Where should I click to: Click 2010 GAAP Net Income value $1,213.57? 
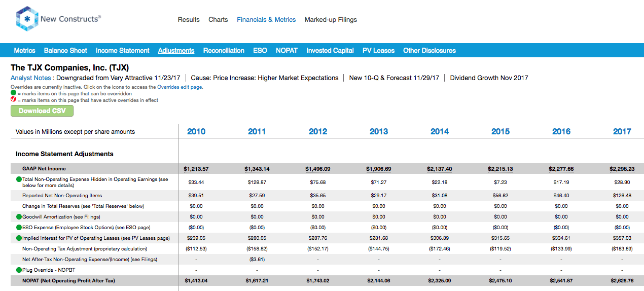click(196, 169)
